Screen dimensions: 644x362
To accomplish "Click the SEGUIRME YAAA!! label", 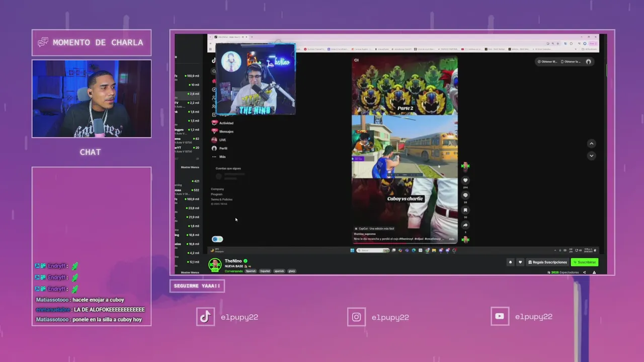I will click(x=197, y=286).
